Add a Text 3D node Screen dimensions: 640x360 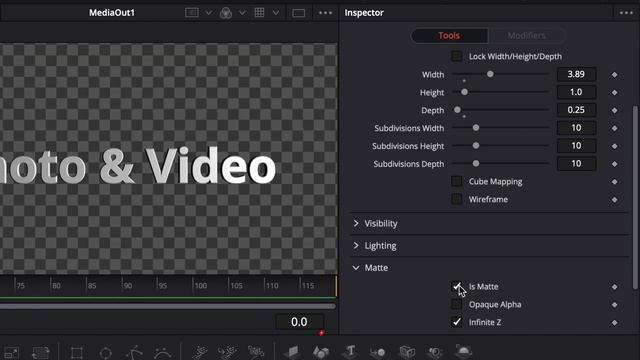pos(350,351)
